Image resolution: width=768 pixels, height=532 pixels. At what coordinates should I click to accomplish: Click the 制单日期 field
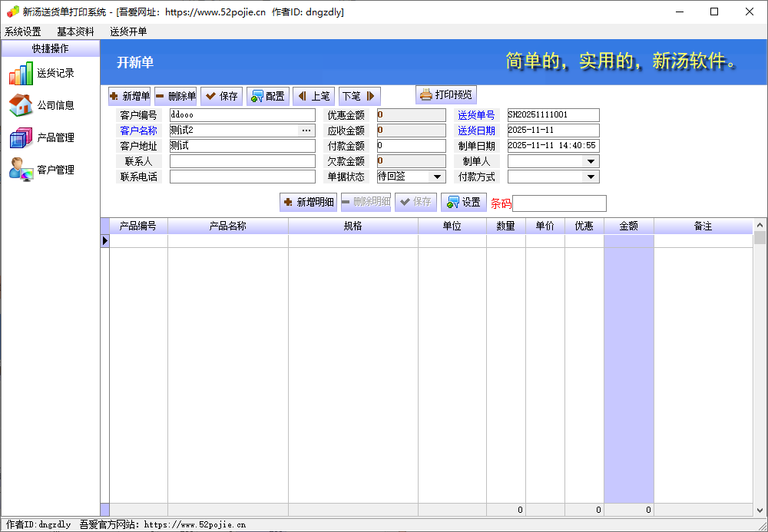[554, 146]
